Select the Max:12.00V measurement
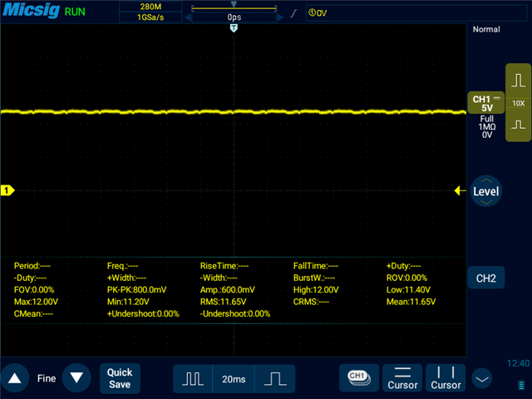Viewport: 532px width, 399px height. coord(36,302)
